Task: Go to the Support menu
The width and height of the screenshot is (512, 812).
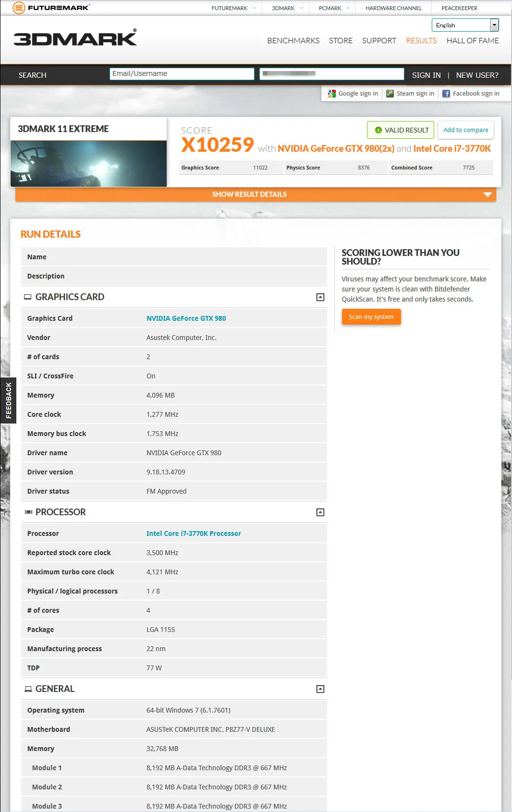Action: [x=379, y=41]
